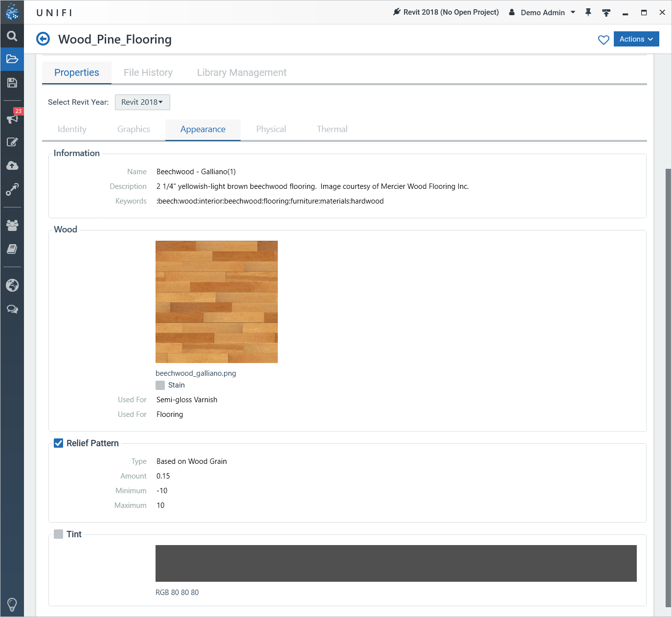672x617 pixels.
Task: Click the vertical scrollbar thumb
Action: pyautogui.click(x=668, y=388)
